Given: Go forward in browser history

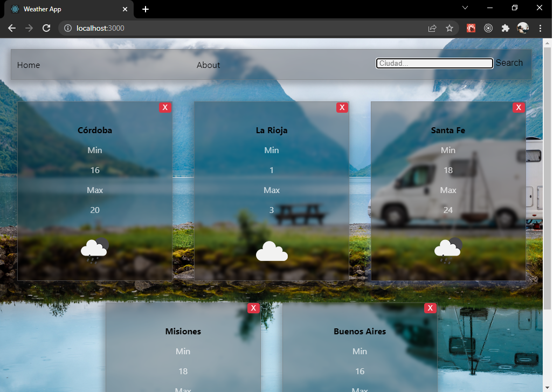Looking at the screenshot, I should point(29,28).
